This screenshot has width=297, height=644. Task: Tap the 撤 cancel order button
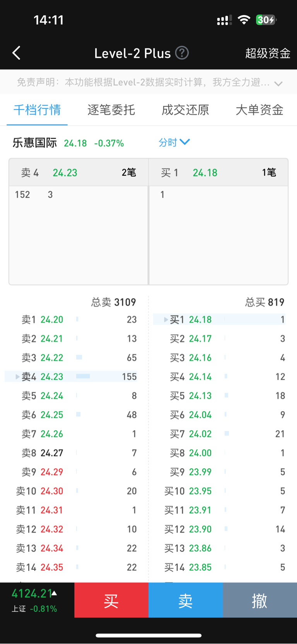259,600
